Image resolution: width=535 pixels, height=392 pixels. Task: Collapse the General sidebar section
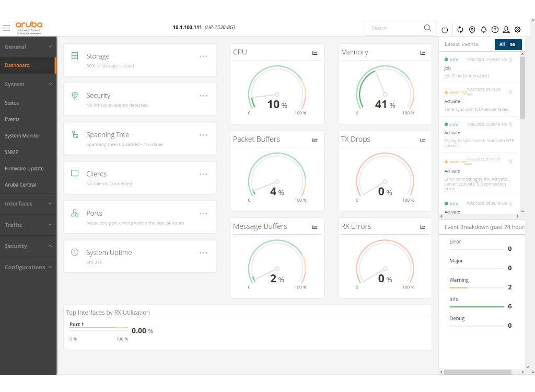tap(28, 47)
